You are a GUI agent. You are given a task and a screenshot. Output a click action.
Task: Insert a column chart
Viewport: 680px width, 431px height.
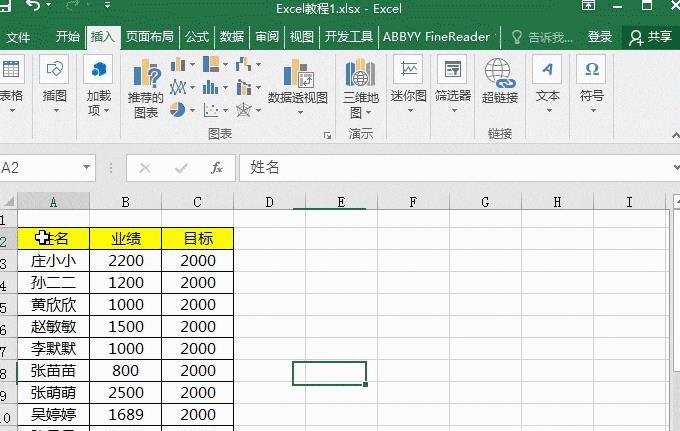pyautogui.click(x=178, y=65)
